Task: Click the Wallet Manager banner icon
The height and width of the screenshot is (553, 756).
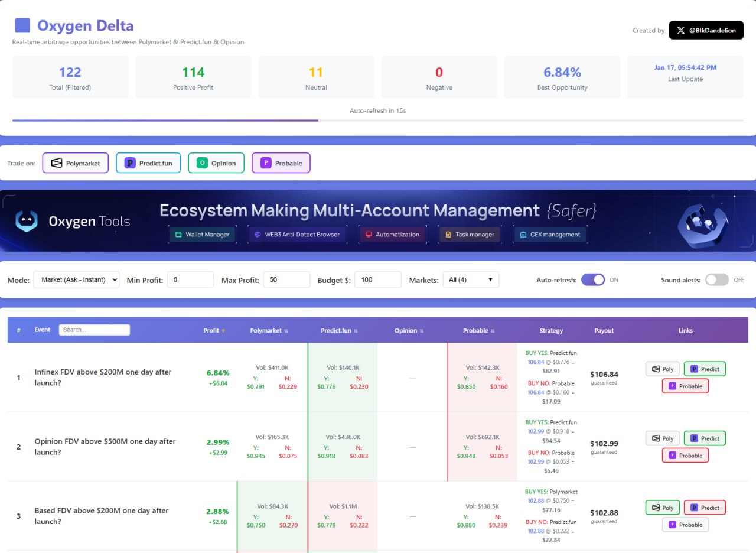Action: 176,235
